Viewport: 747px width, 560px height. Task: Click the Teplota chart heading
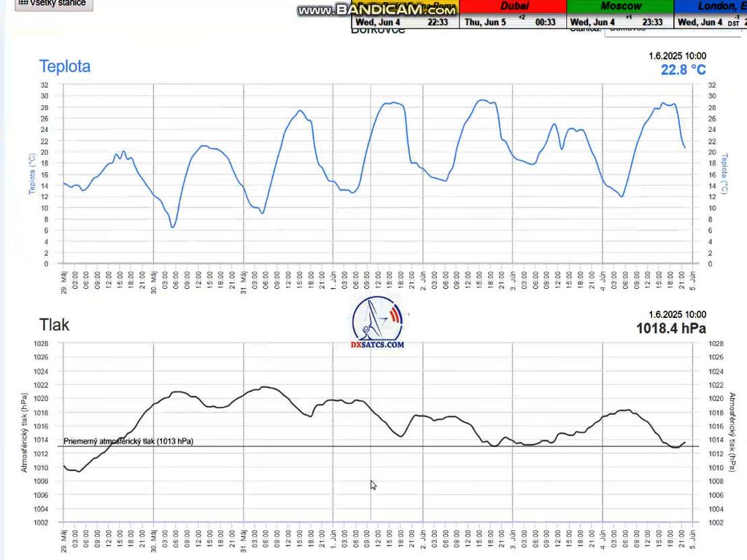(65, 66)
